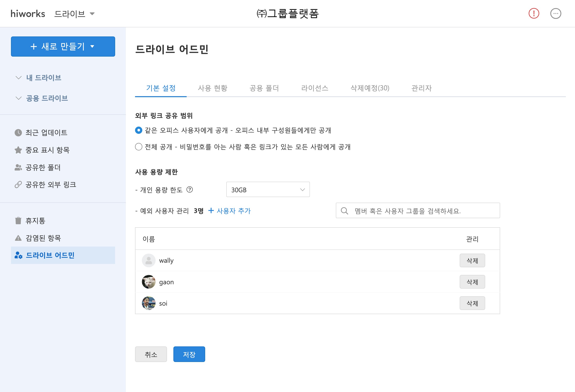575x392 pixels.
Task: Click gaon's cat avatar
Action: (149, 282)
